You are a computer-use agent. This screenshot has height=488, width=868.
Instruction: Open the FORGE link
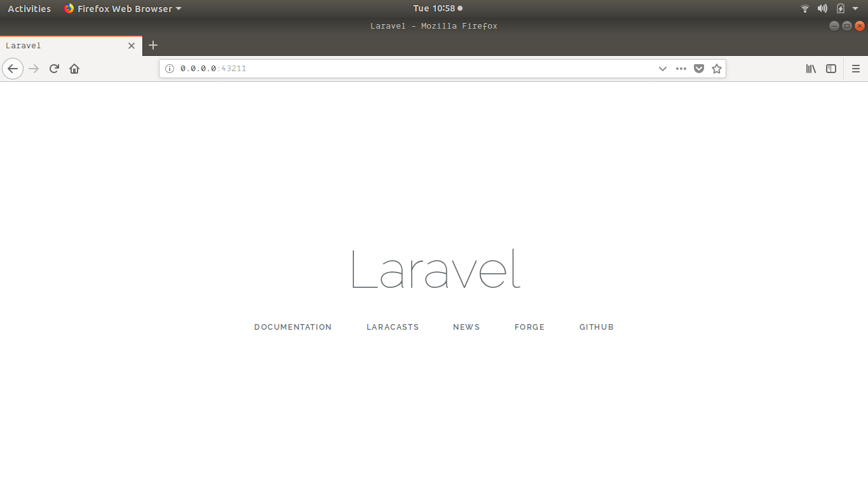tap(529, 327)
